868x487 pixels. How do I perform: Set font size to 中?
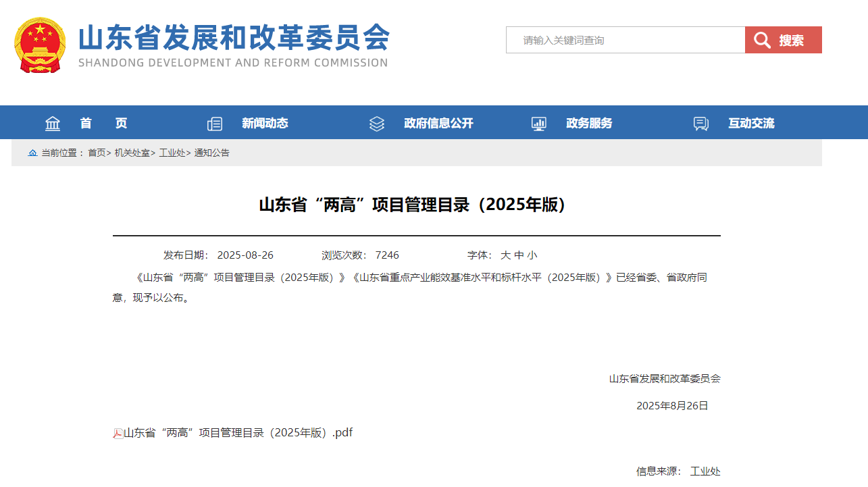[519, 255]
